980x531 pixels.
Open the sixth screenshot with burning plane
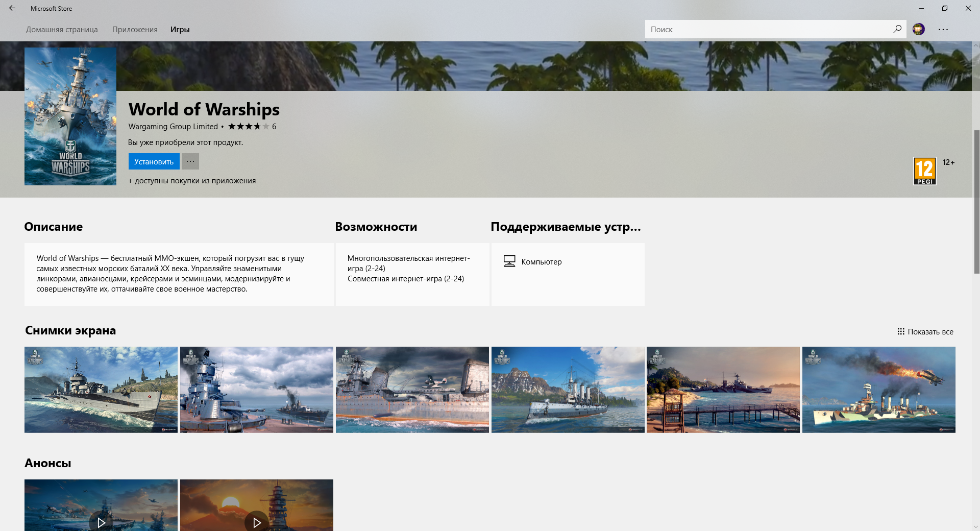pos(879,390)
